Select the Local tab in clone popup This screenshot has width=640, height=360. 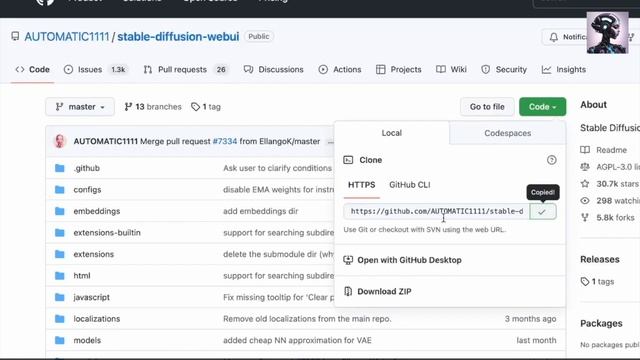pyautogui.click(x=392, y=133)
